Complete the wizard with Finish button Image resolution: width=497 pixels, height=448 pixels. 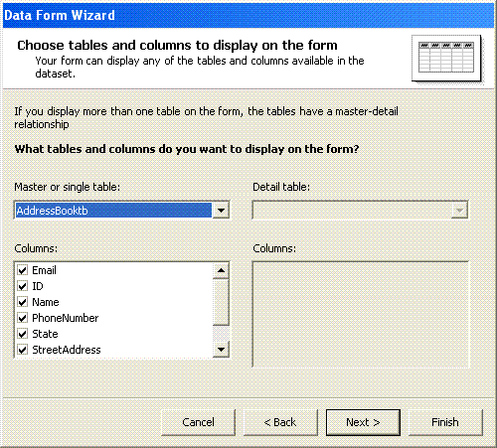point(445,422)
